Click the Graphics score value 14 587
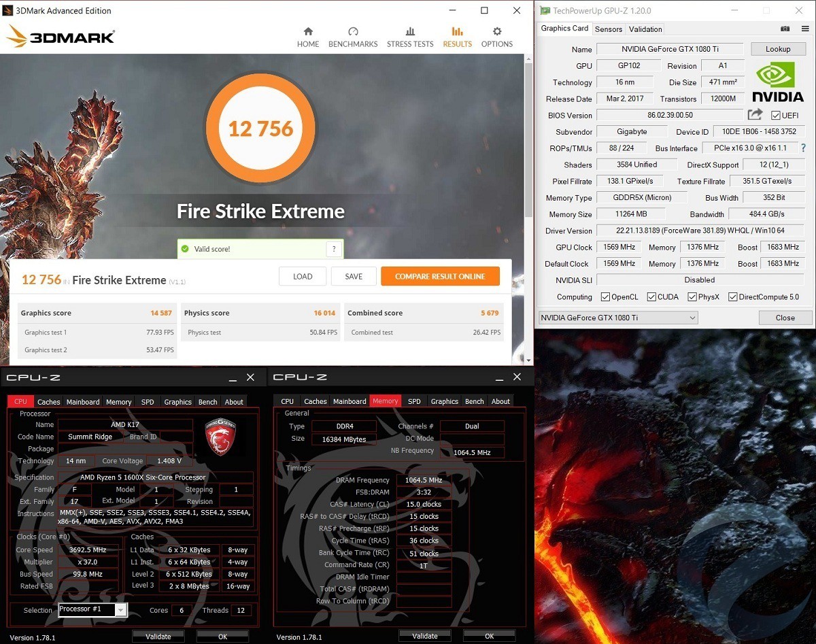Image resolution: width=816 pixels, height=644 pixels. (x=161, y=313)
